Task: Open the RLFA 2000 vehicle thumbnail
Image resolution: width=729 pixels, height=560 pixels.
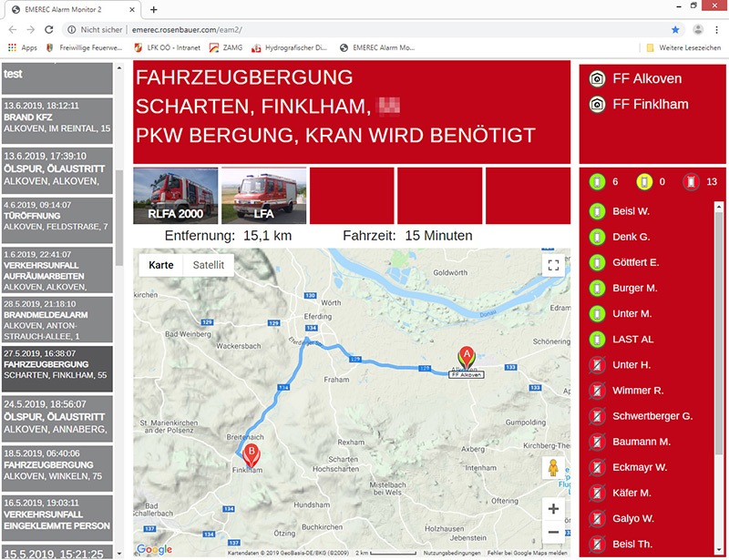Action: coord(175,196)
